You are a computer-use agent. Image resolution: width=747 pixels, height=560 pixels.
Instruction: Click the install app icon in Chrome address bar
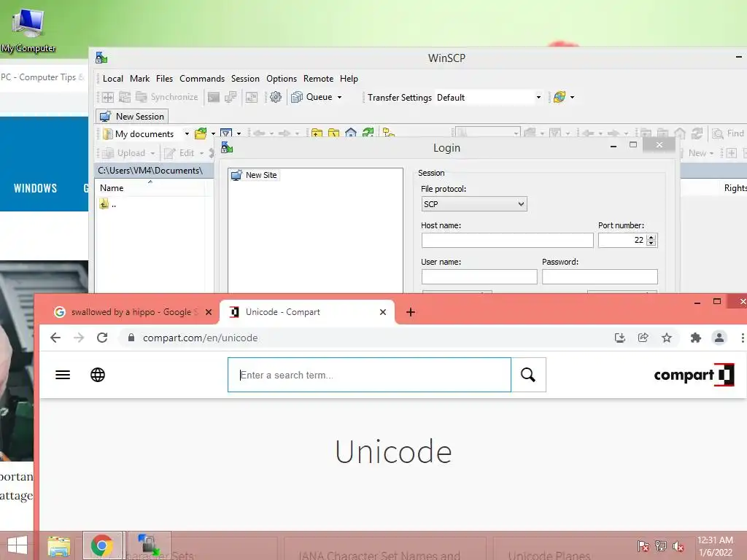click(x=620, y=338)
